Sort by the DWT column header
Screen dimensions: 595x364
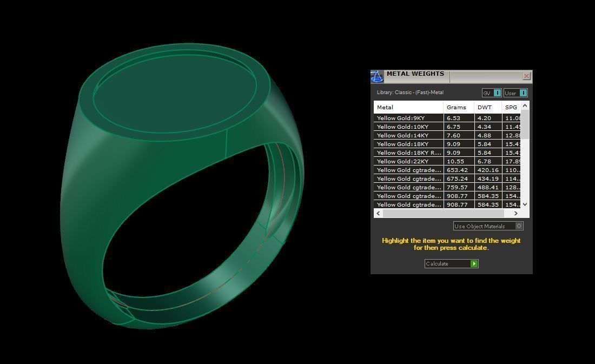tap(488, 108)
